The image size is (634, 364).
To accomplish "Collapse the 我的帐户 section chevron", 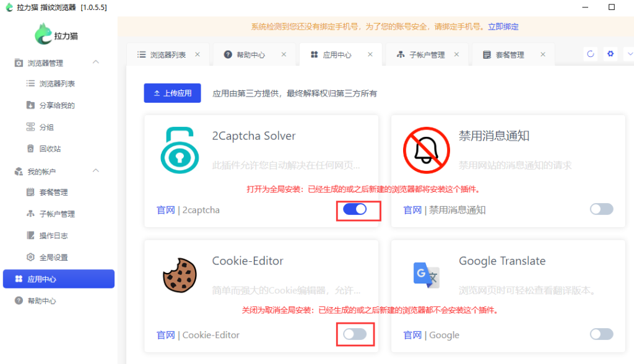I will (96, 171).
